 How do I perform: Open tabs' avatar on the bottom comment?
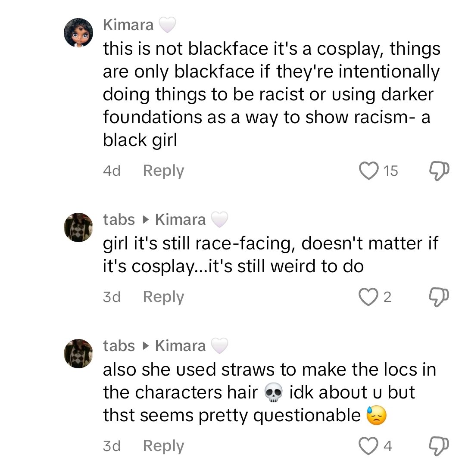click(78, 353)
